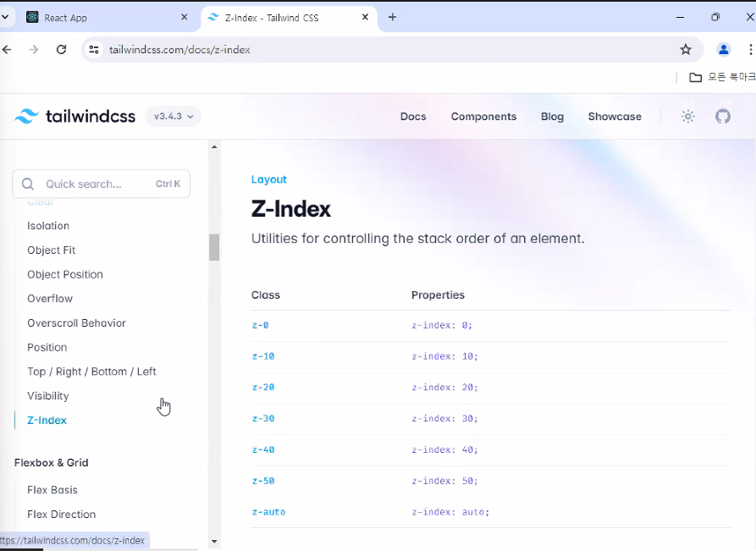
Task: Click the browser back arrow
Action: [7, 49]
